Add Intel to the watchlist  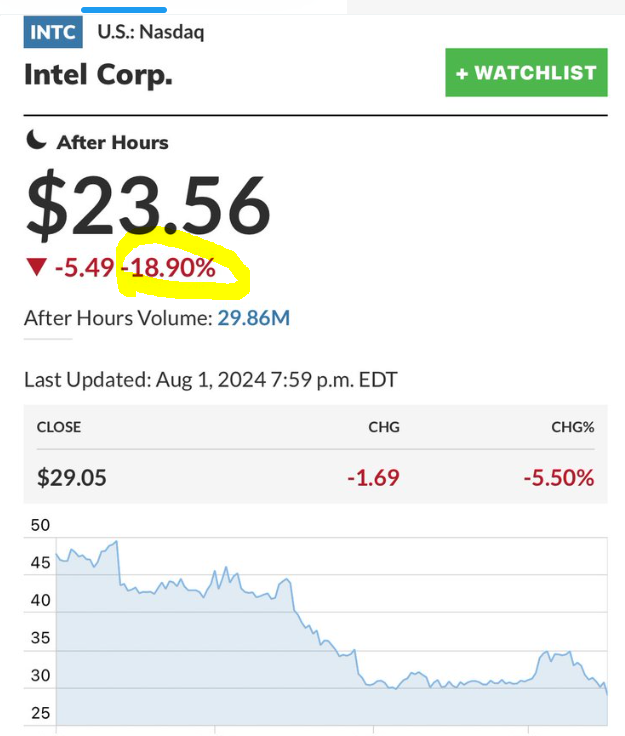(x=526, y=73)
